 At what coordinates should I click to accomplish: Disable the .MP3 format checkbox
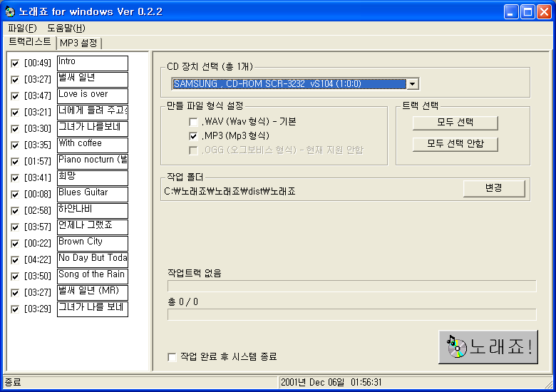click(x=193, y=135)
